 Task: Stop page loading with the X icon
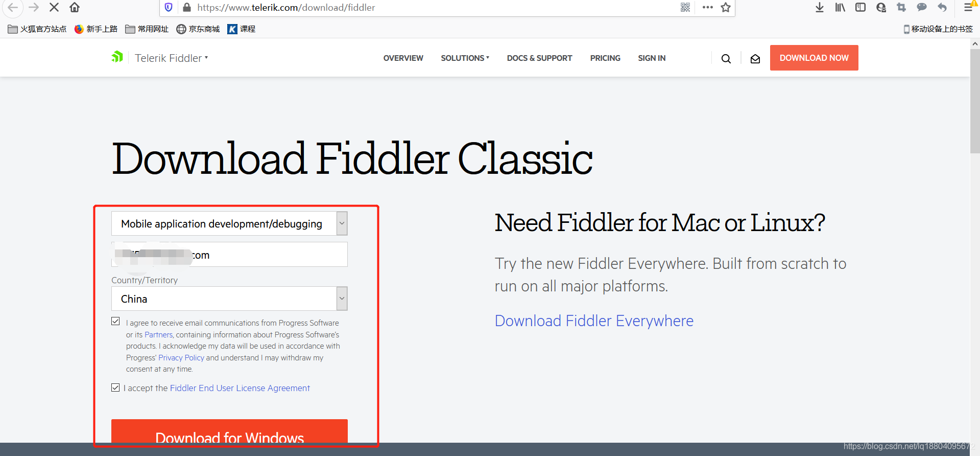(x=54, y=7)
